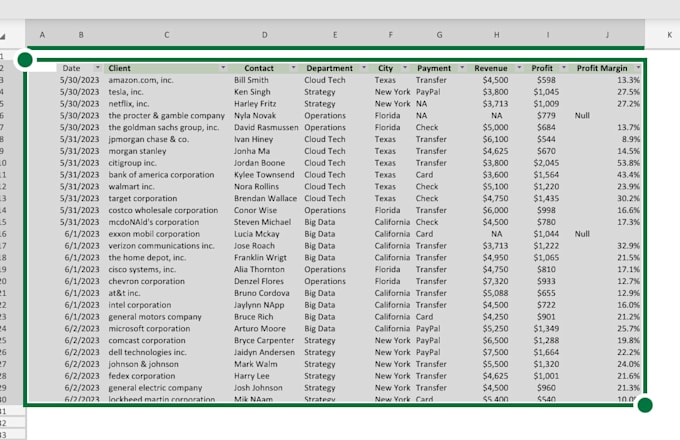Screen dimensions: 680x440
Task: Select the contact Denzel Flores
Action: pyautogui.click(x=258, y=281)
